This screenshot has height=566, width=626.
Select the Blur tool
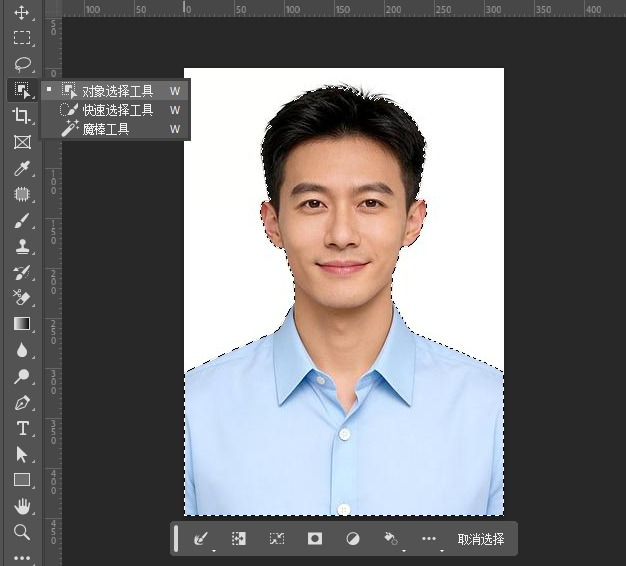(x=22, y=350)
